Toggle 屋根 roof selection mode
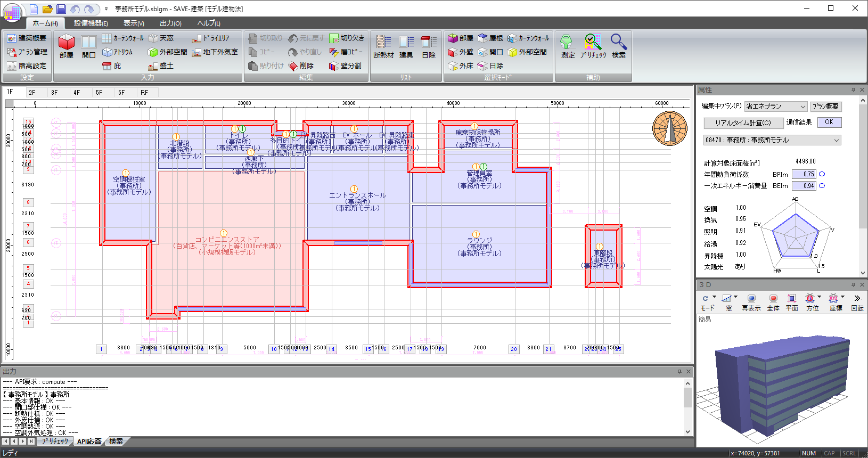The image size is (868, 458). coord(490,38)
